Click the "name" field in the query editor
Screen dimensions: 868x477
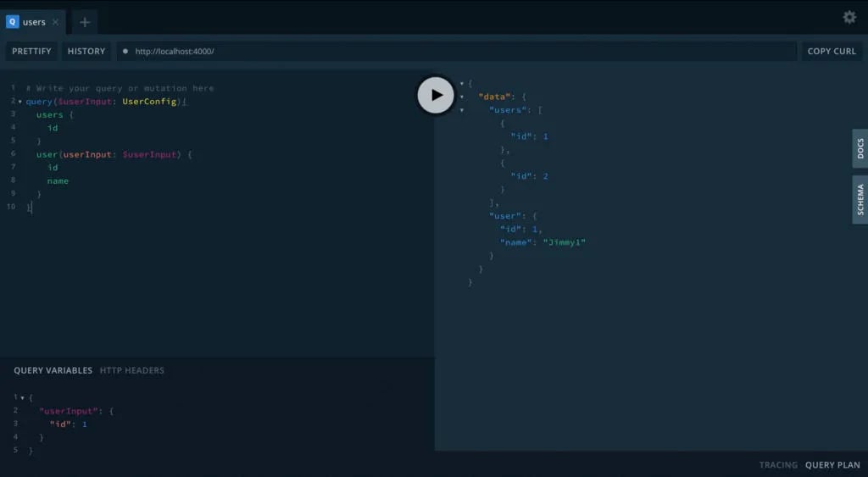58,181
